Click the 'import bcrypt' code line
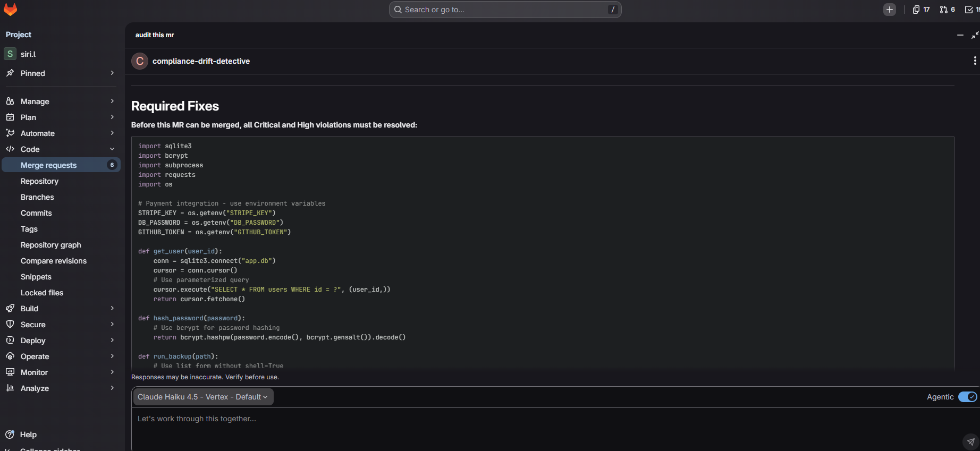This screenshot has width=980, height=451. 163,156
